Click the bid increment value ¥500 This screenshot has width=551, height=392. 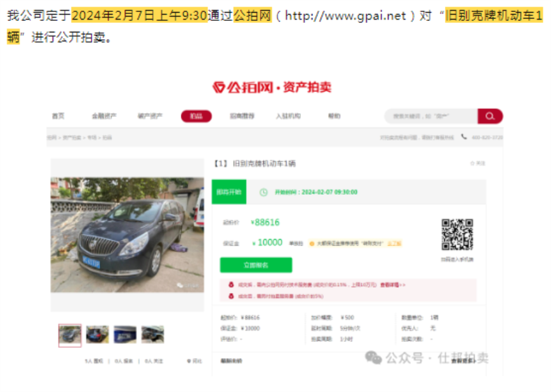(347, 318)
